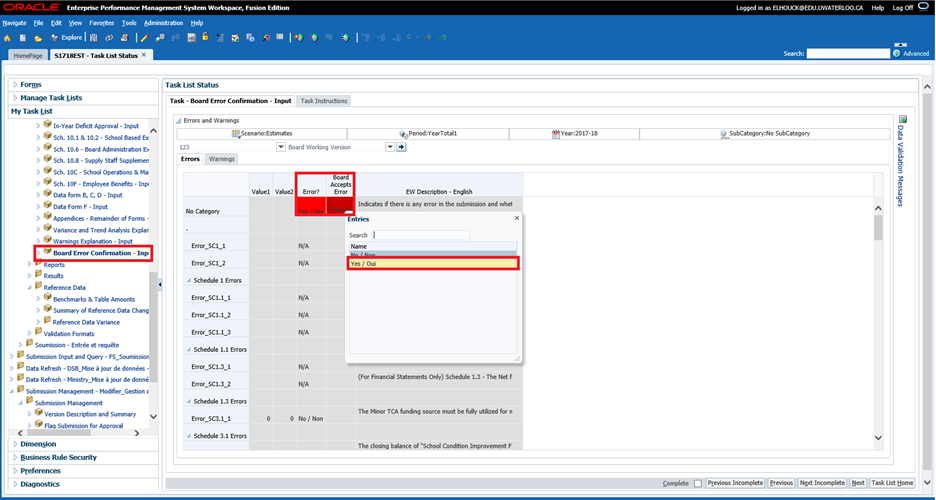
Task: Click the padlock icon in the toolbar
Action: coord(205,38)
